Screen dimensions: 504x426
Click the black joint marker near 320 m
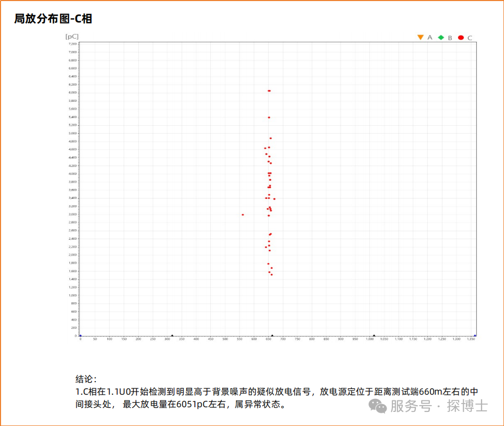(172, 336)
